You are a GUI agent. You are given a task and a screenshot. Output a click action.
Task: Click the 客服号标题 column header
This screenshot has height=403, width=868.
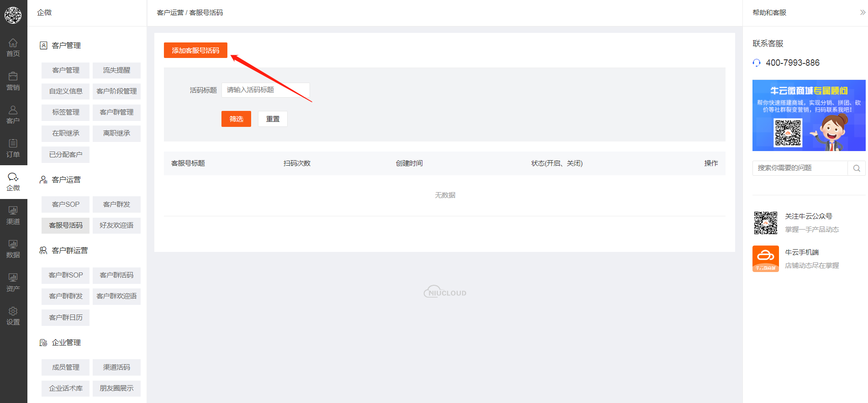[x=188, y=163]
